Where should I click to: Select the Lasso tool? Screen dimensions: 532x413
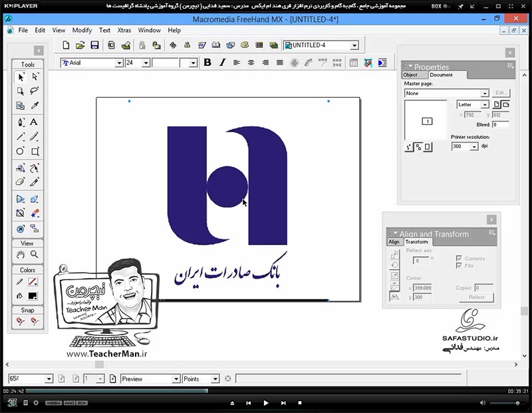tap(35, 91)
